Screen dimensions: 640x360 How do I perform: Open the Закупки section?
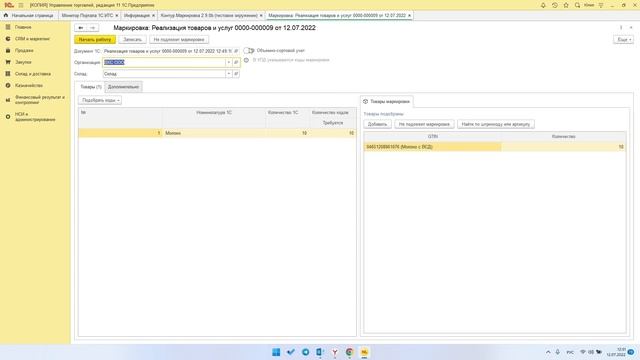click(x=23, y=62)
